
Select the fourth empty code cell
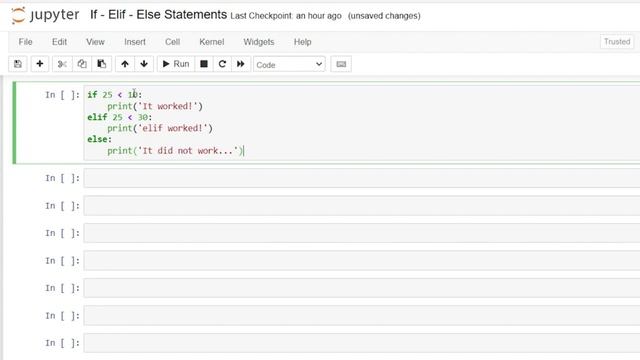coord(362,261)
